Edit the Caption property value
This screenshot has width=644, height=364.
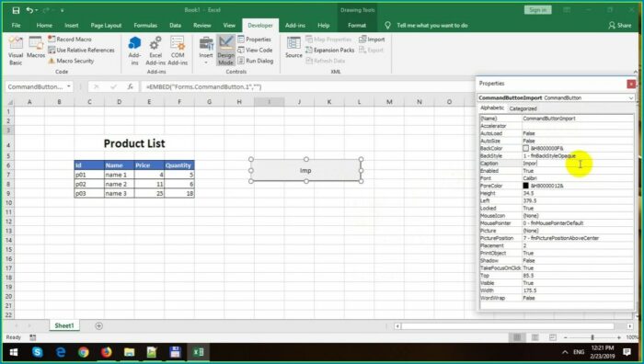578,164
